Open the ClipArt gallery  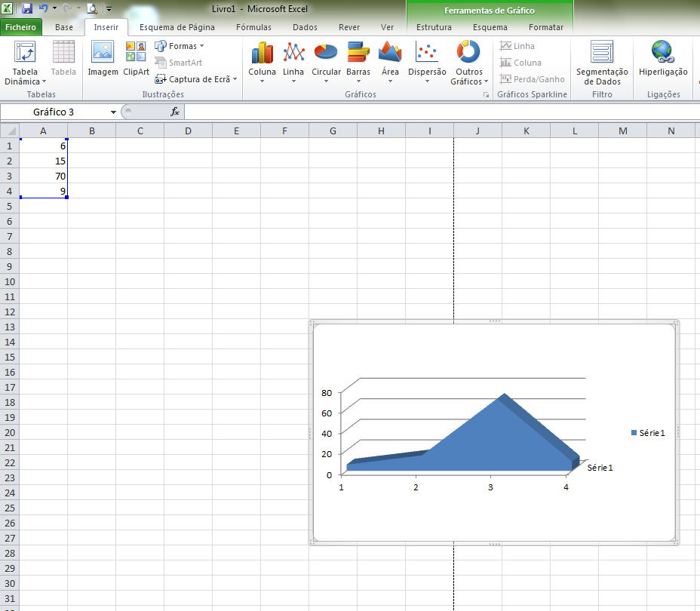tap(137, 59)
